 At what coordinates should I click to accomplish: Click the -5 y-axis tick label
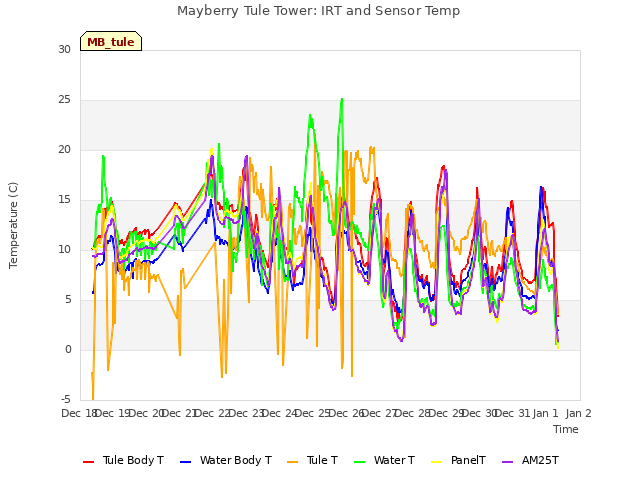(66, 399)
